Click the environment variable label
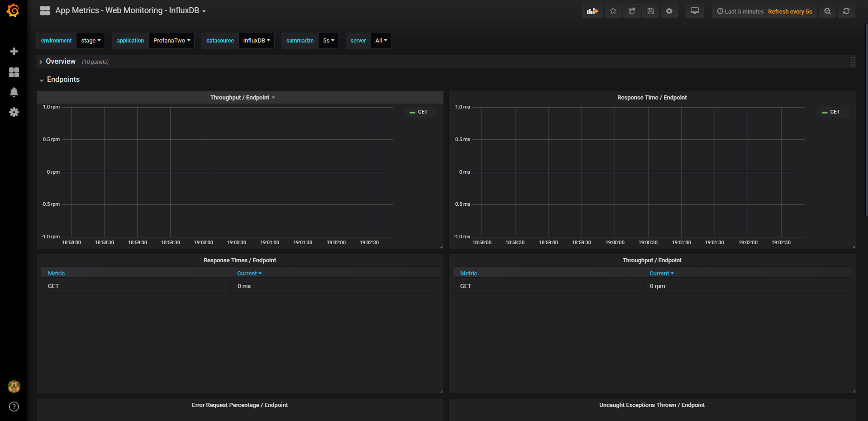 56,41
